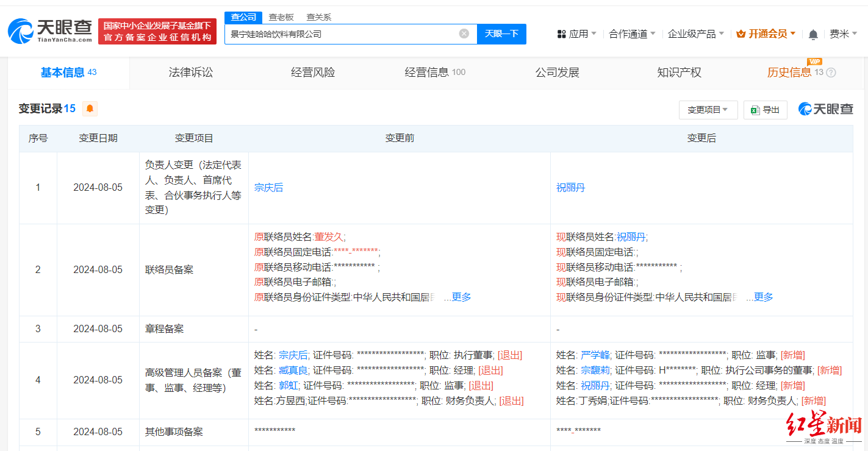Select 高级管理人员备案 change item cell
This screenshot has width=868, height=451.
tap(194, 380)
